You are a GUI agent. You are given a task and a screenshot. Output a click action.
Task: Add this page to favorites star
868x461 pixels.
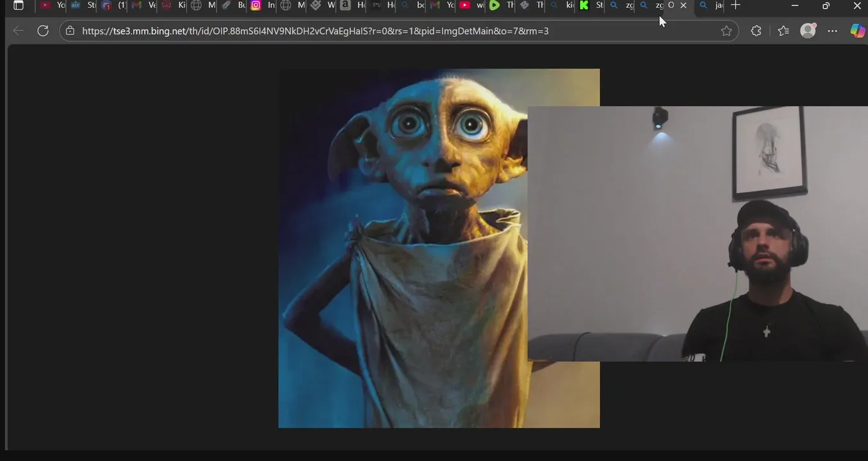726,31
